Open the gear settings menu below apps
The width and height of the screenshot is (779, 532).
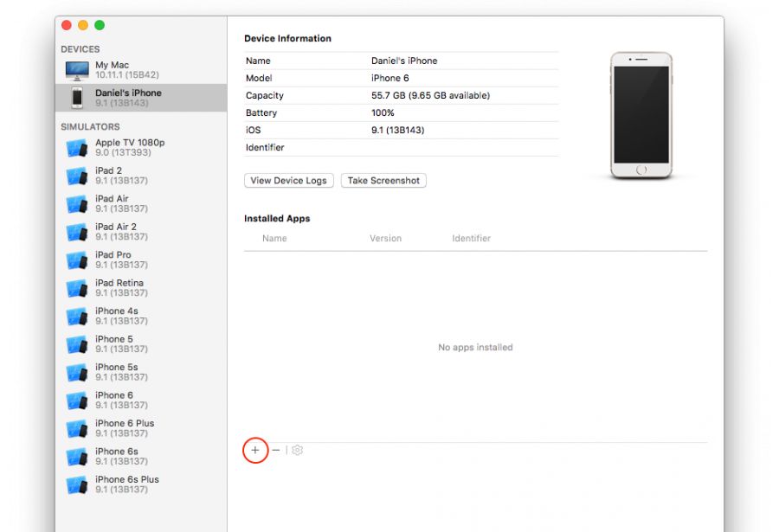[x=298, y=450]
